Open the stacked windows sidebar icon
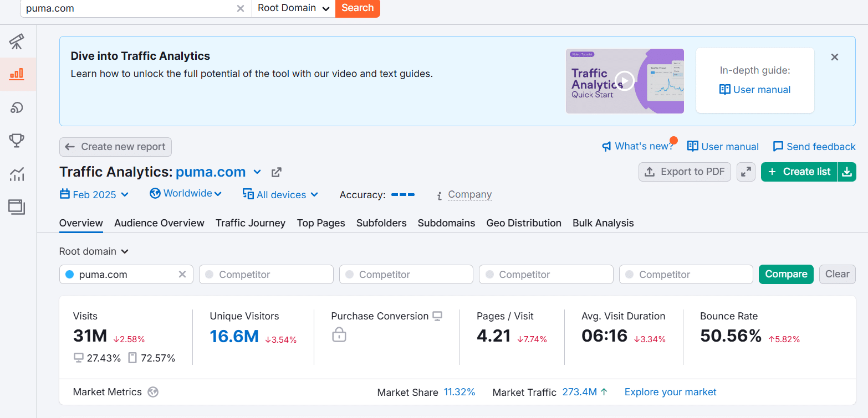This screenshot has width=868, height=418. 17,207
